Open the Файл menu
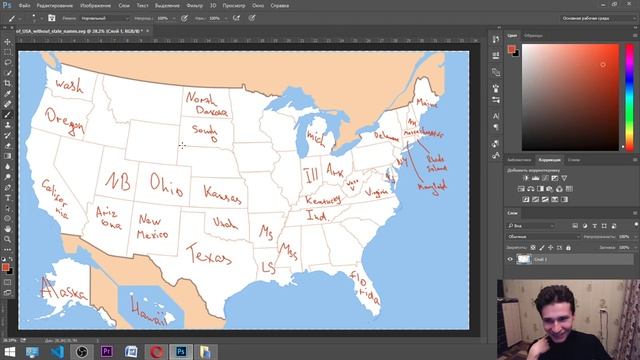The width and height of the screenshot is (640, 360). pos(24,6)
